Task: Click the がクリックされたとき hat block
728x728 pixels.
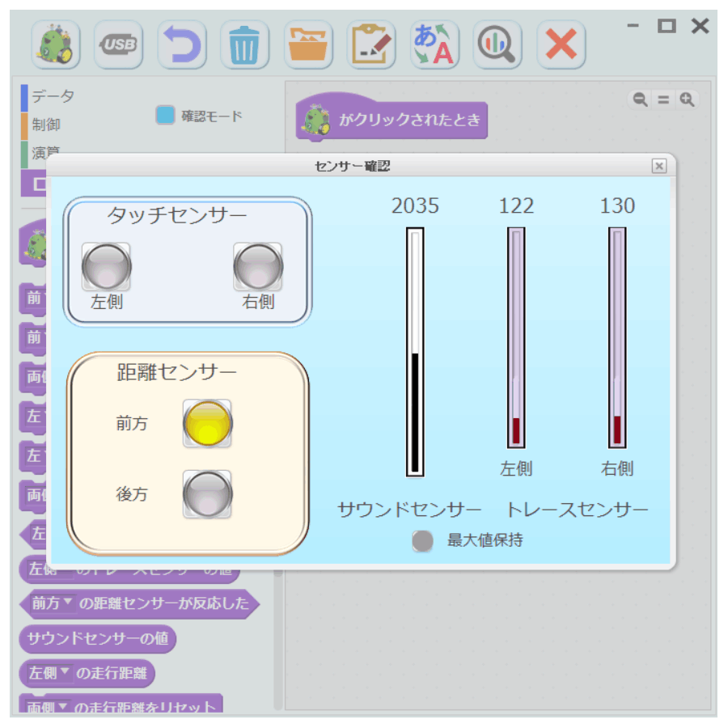Action: coord(392,117)
